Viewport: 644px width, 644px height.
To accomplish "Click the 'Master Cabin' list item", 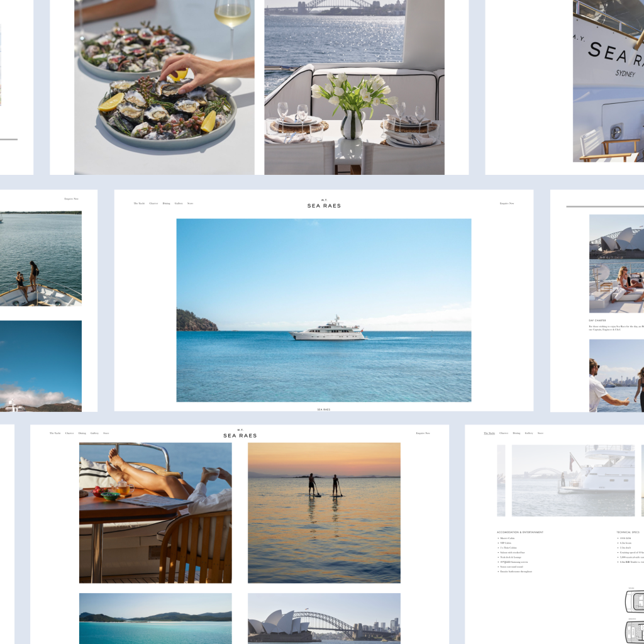I will pos(507,538).
